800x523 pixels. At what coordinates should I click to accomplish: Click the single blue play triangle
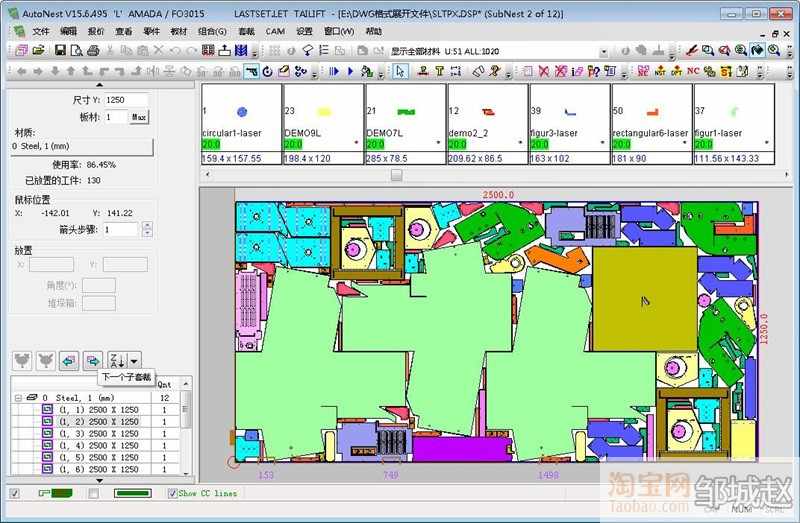[x=351, y=71]
